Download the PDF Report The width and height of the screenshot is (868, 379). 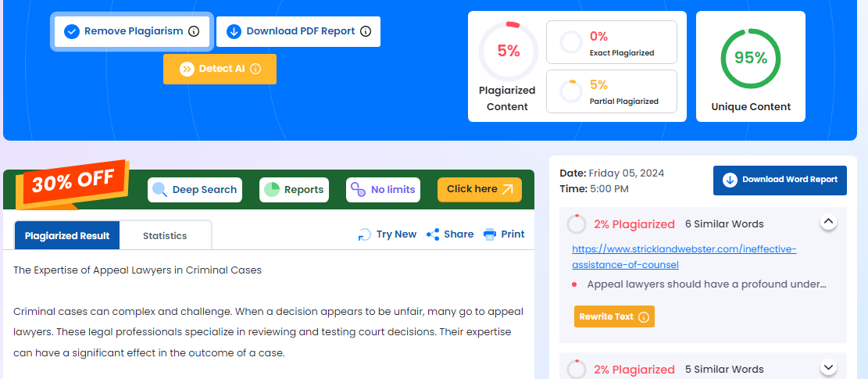298,31
